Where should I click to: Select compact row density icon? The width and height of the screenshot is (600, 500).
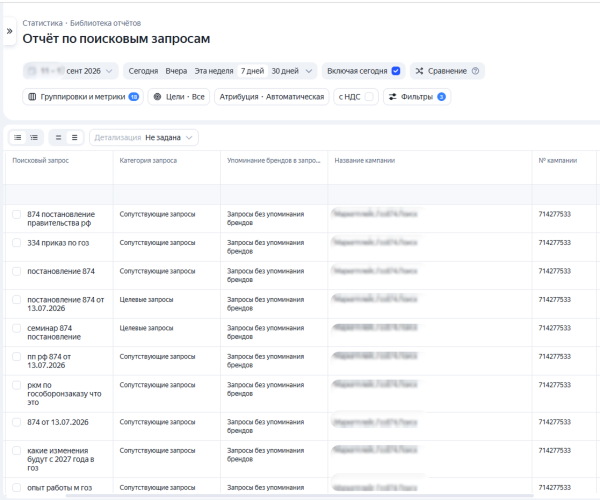point(59,137)
